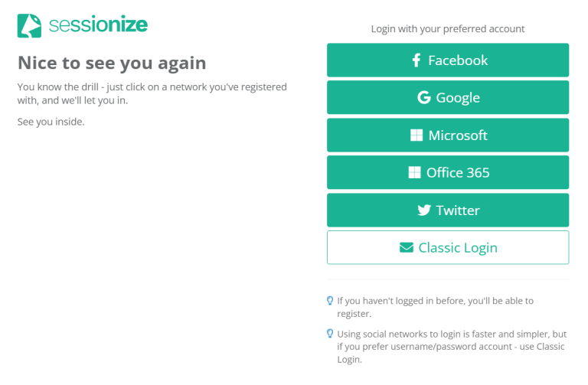Click the 'See you inside.' text
This screenshot has height=385, width=588.
click(51, 122)
